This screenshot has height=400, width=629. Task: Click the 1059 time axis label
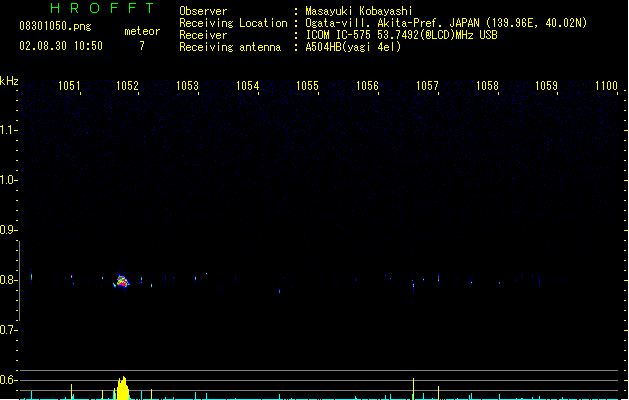coord(546,85)
